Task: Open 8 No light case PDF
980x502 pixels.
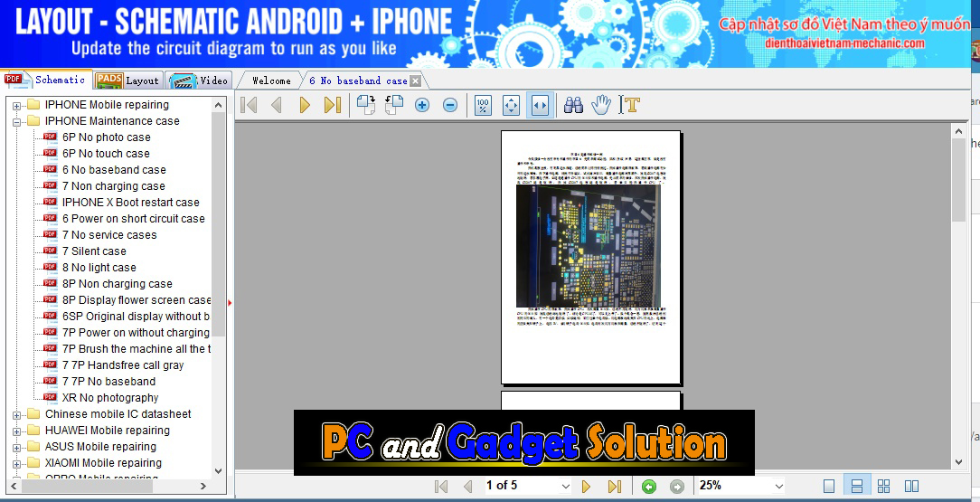Action: pyautogui.click(x=99, y=268)
